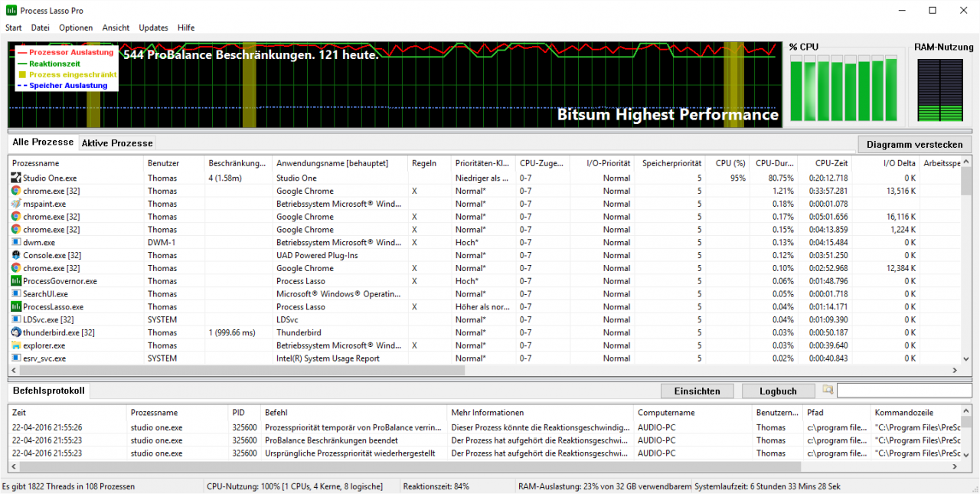The width and height of the screenshot is (980, 494).
Task: Click Chrome icon in row with CPU-Zeit 0:04:13.859
Action: tap(16, 229)
